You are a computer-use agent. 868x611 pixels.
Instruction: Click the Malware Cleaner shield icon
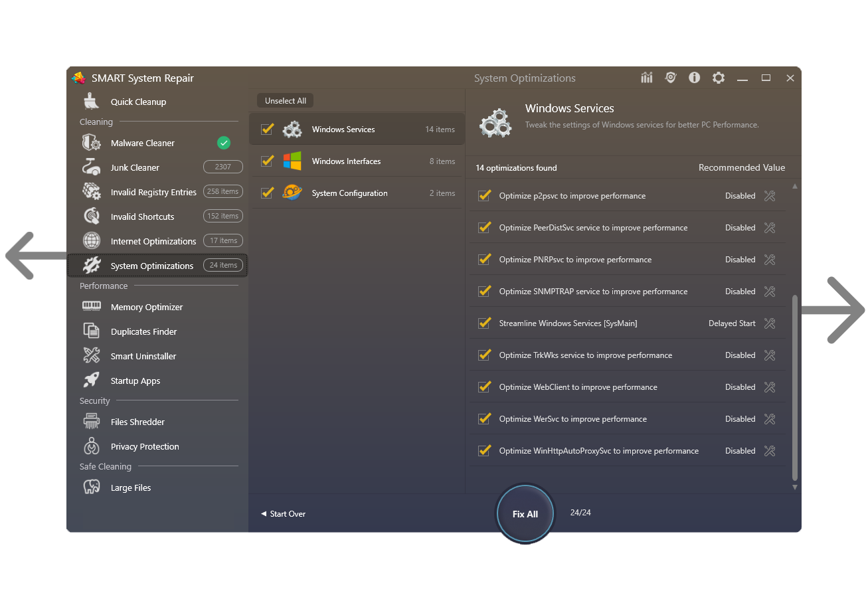(92, 143)
